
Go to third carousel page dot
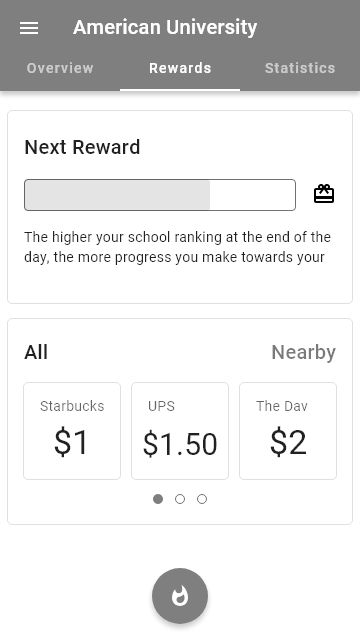pyautogui.click(x=202, y=499)
